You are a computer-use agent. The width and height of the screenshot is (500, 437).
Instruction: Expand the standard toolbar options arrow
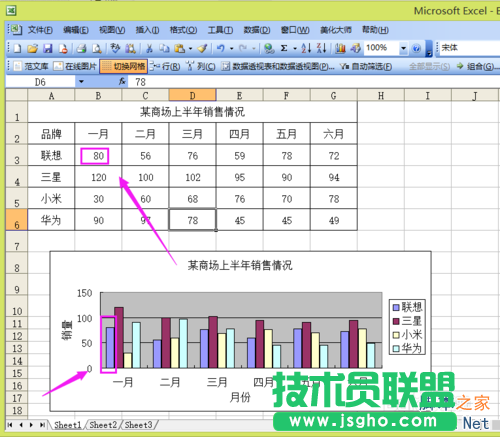(x=429, y=49)
